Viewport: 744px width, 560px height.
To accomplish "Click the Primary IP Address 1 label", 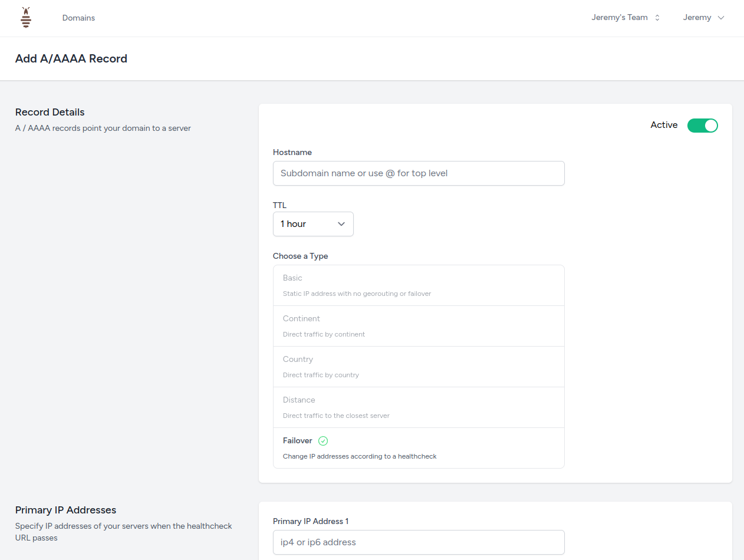I will [x=311, y=521].
